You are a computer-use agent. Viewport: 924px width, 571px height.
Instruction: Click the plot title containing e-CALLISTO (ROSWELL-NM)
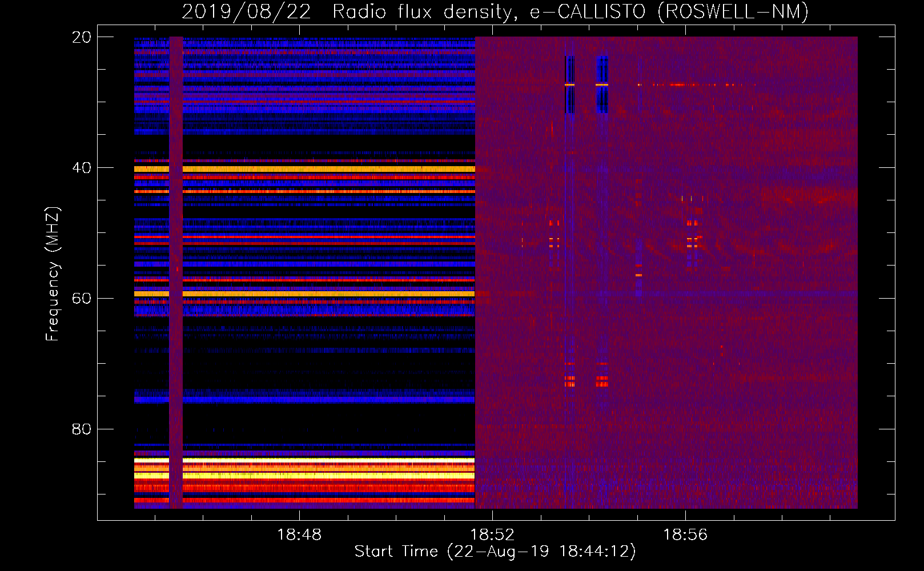(x=495, y=11)
